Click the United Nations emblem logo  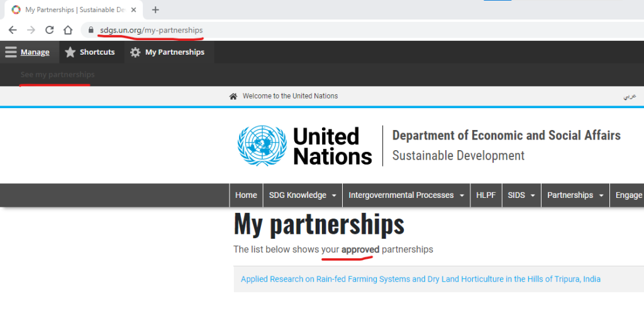click(262, 146)
